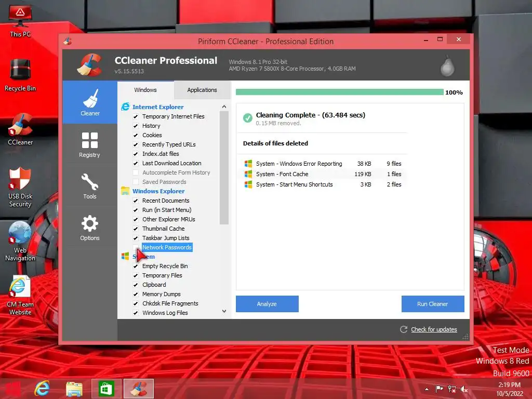Select Recycle Bin desktop icon
The image size is (532, 399).
pos(20,75)
